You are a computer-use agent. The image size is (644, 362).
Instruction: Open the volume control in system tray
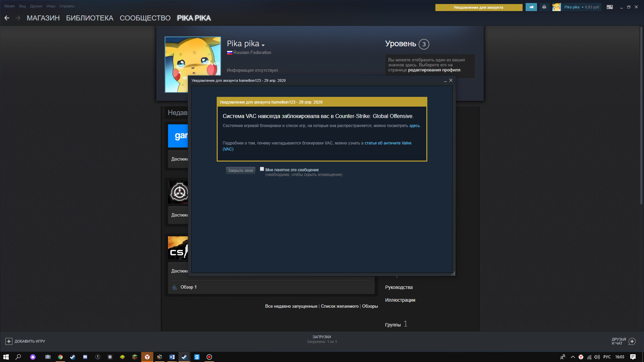597,357
